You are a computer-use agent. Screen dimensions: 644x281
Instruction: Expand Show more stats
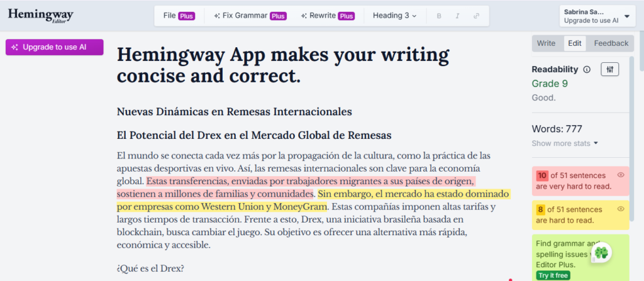click(565, 143)
